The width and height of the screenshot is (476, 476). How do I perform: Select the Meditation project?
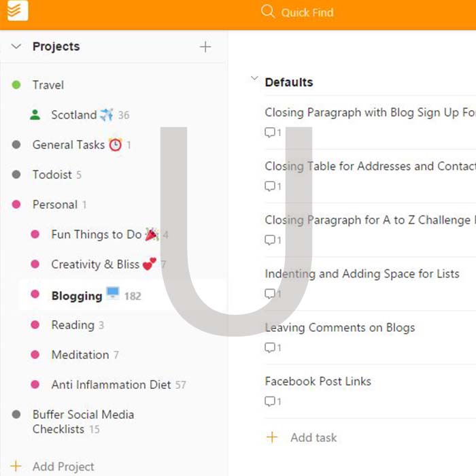[80, 355]
